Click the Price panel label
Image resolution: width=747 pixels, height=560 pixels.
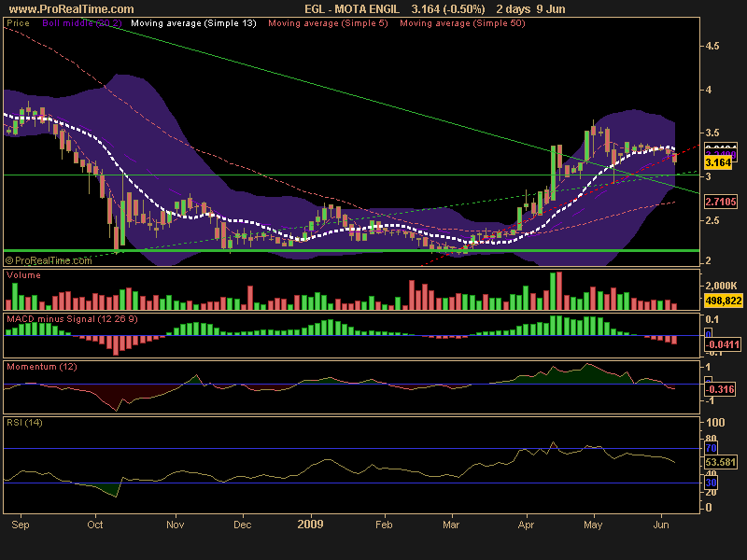click(x=18, y=23)
